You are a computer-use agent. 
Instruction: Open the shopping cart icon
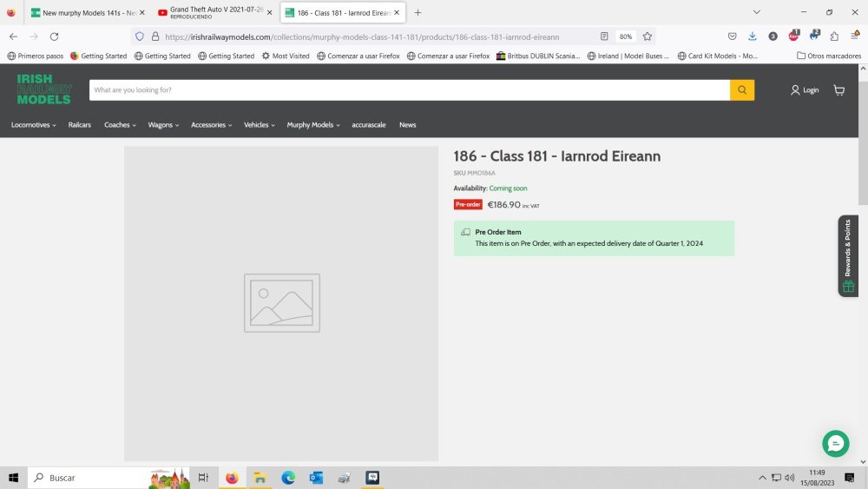838,90
